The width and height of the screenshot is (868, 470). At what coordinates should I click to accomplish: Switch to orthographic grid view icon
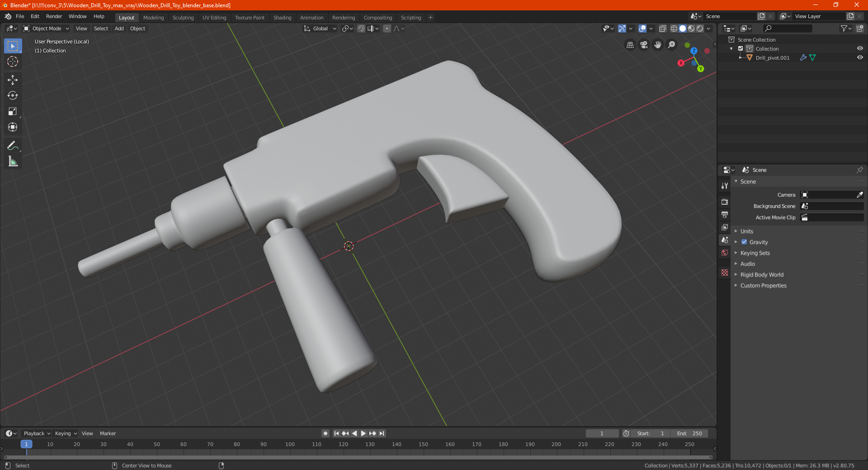point(630,45)
